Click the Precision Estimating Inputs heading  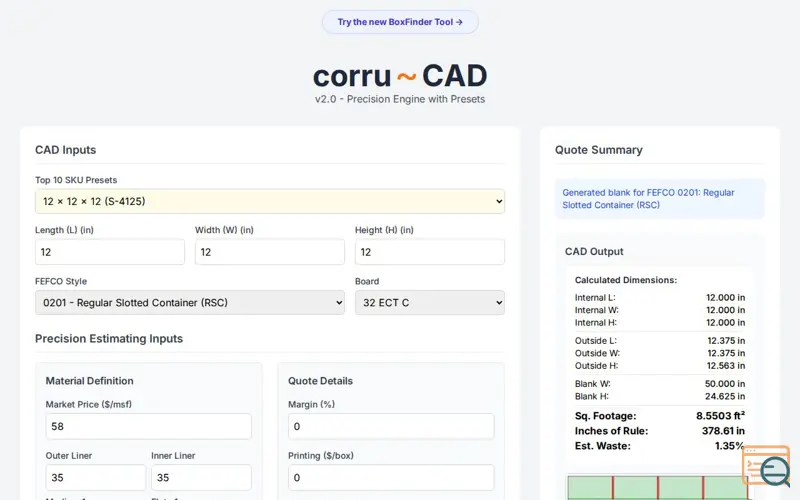coord(109,339)
